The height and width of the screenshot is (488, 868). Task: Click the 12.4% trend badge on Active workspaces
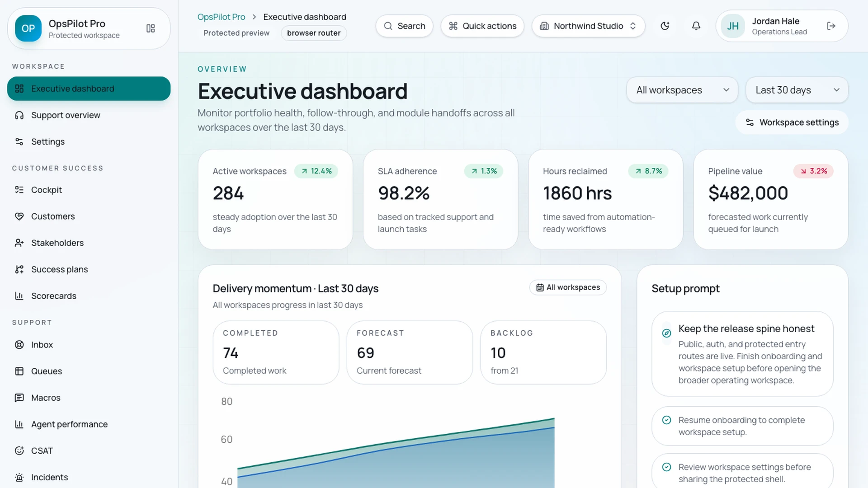tap(316, 171)
